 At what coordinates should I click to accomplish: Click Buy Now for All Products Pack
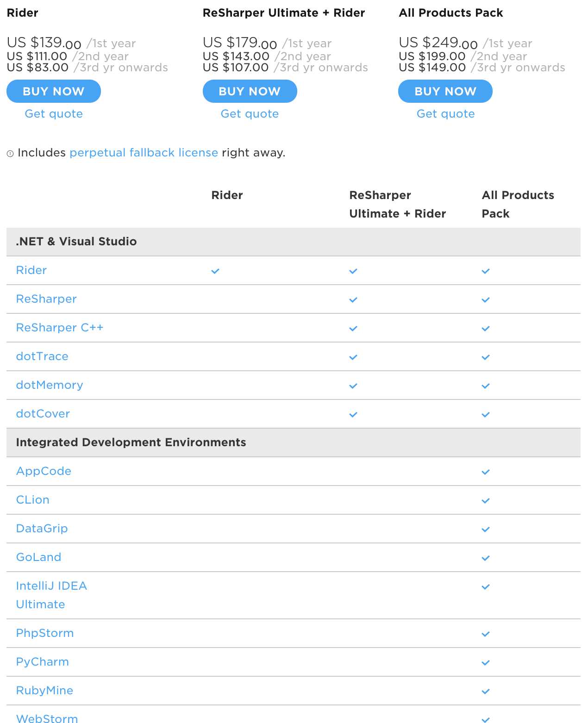point(445,91)
